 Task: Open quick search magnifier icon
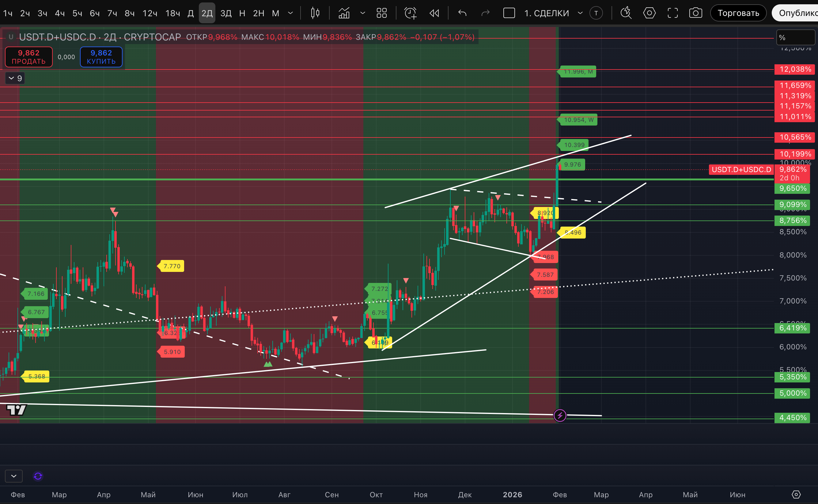pos(626,13)
